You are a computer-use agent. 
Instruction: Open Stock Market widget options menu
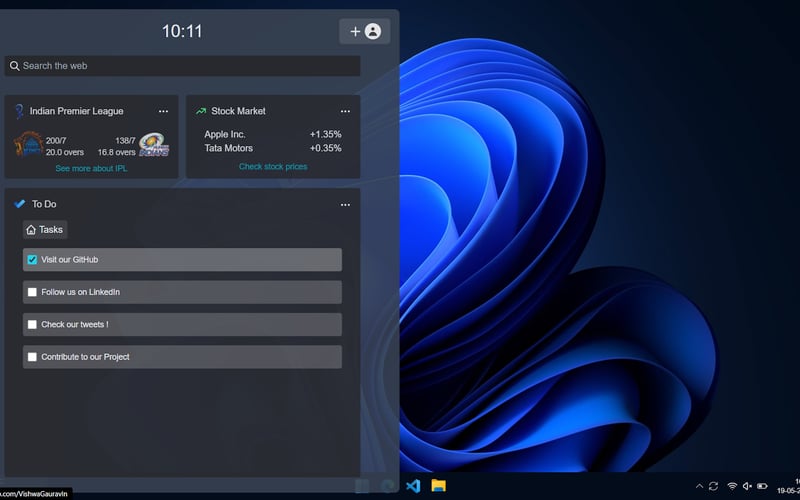click(345, 111)
